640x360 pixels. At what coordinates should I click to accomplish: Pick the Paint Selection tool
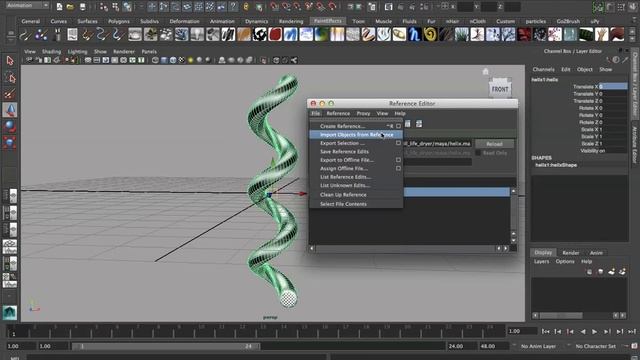(10, 94)
